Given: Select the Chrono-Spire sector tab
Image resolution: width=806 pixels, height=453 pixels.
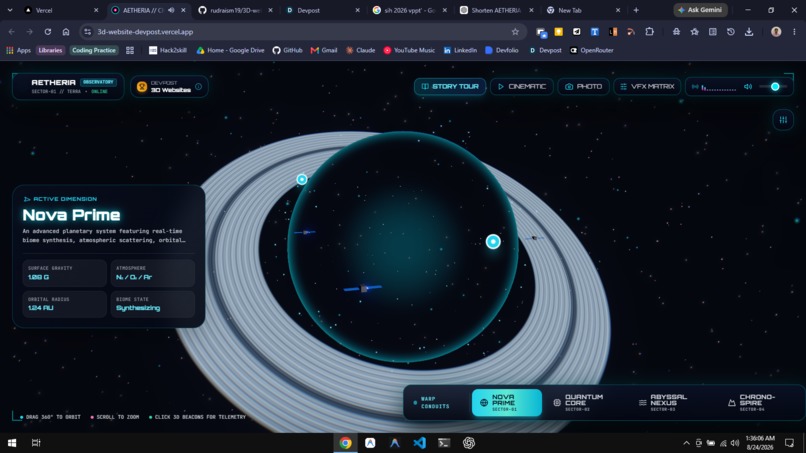Looking at the screenshot, I should tap(753, 403).
